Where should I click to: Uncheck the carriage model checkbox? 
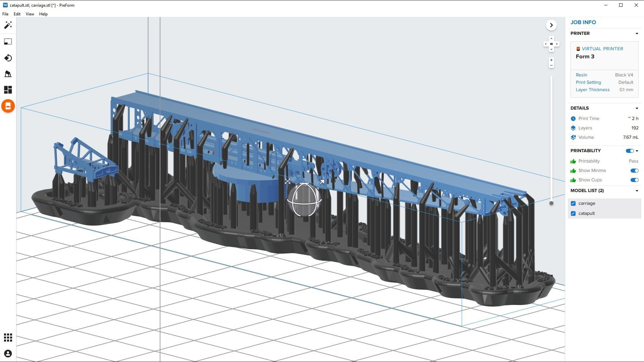coord(573,203)
